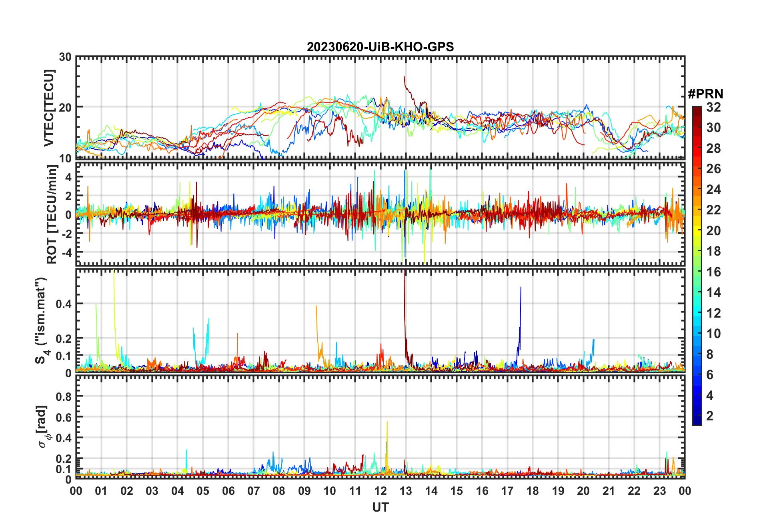The height and width of the screenshot is (532, 761).
Task: Select the σφ axis tick "0.4"
Action: tap(64, 438)
